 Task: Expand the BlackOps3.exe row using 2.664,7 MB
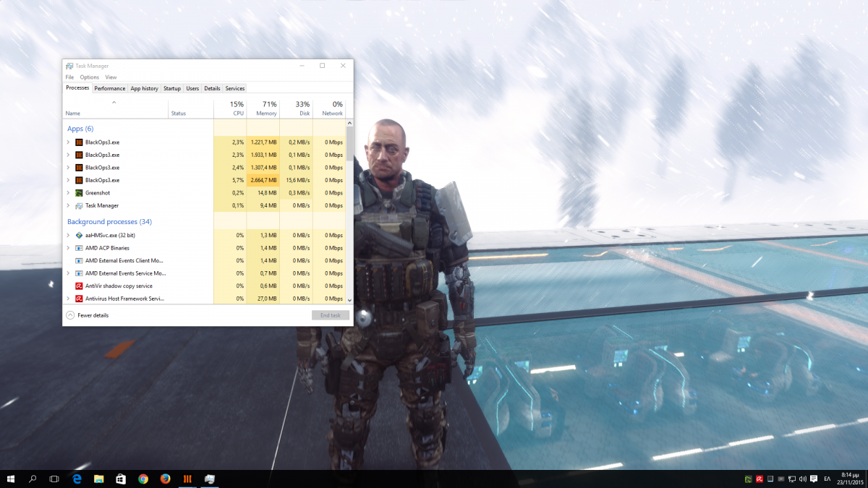pyautogui.click(x=69, y=180)
